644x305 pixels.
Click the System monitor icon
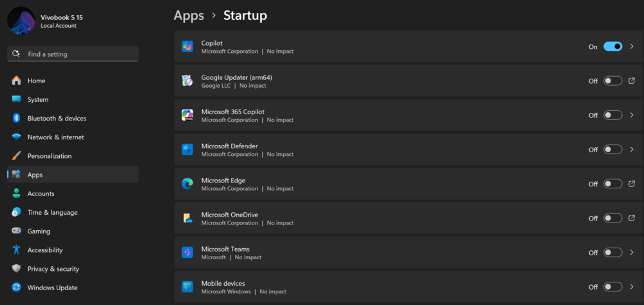pyautogui.click(x=17, y=99)
